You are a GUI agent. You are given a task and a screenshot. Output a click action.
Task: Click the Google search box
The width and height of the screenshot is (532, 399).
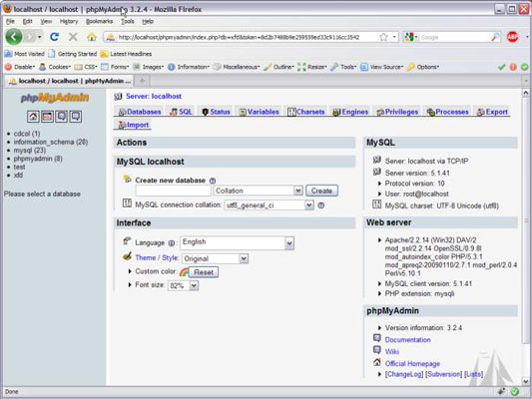[454, 37]
